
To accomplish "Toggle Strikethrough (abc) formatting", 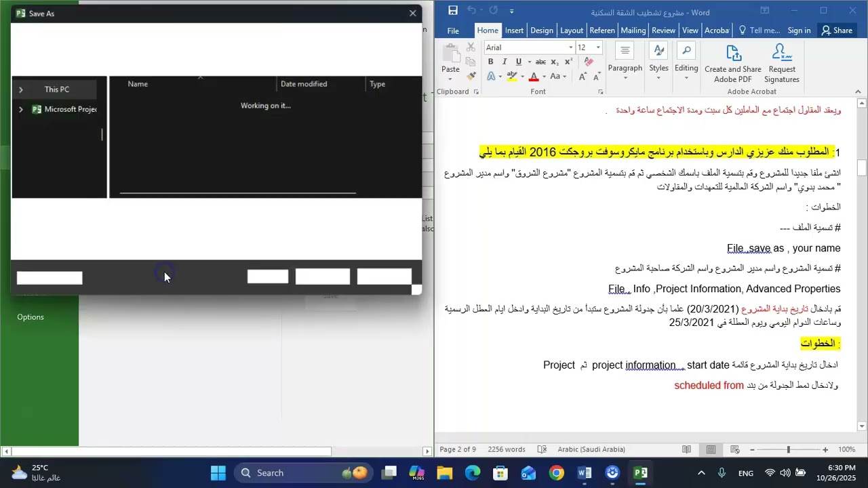I will coord(540,62).
